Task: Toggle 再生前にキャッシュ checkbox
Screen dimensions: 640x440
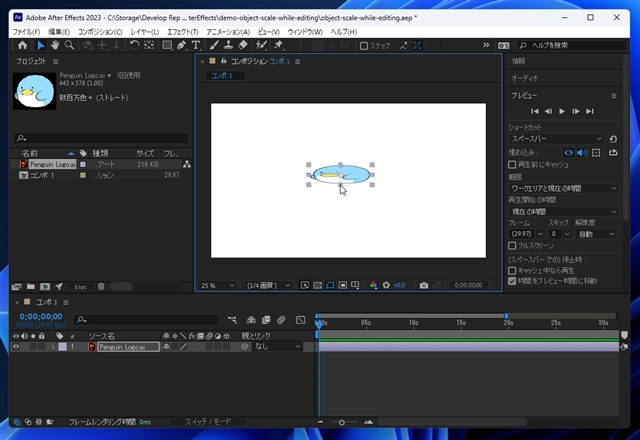Action: tap(512, 164)
